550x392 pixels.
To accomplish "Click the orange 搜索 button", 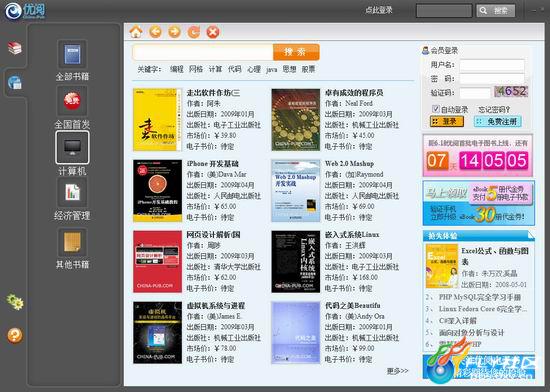I will (x=296, y=52).
